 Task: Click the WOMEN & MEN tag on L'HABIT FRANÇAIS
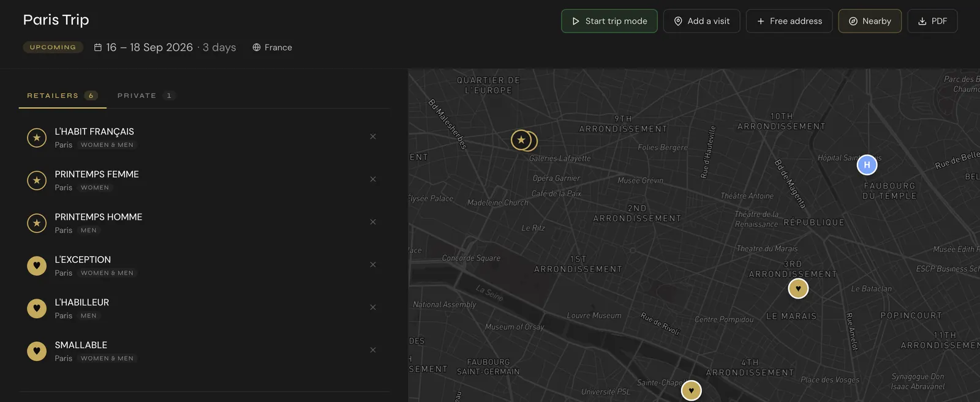(x=107, y=145)
